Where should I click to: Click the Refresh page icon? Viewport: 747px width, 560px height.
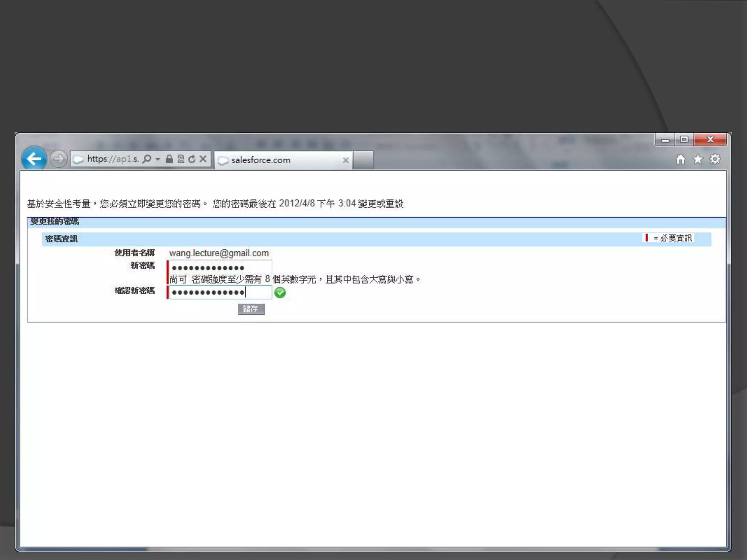pyautogui.click(x=192, y=159)
